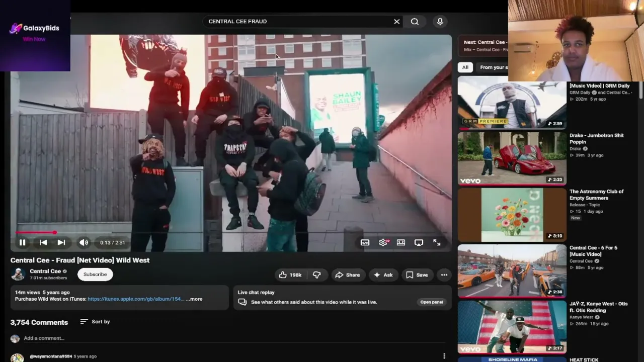Click the 3,754 Comments heading
644x362 pixels.
(x=39, y=322)
